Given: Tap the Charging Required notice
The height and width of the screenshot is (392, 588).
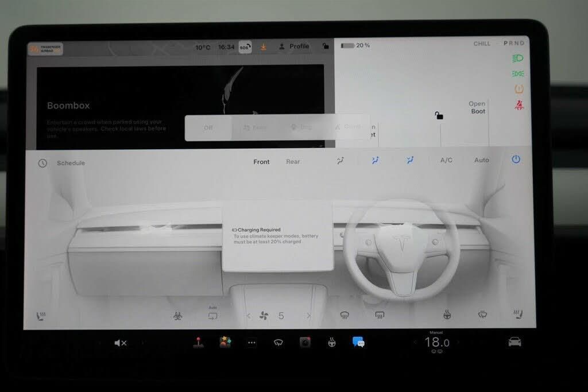Looking at the screenshot, I should click(276, 235).
